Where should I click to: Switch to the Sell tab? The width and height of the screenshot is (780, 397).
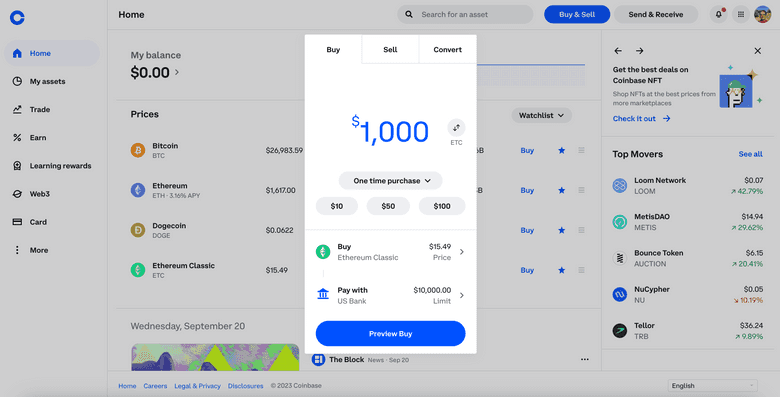[390, 49]
